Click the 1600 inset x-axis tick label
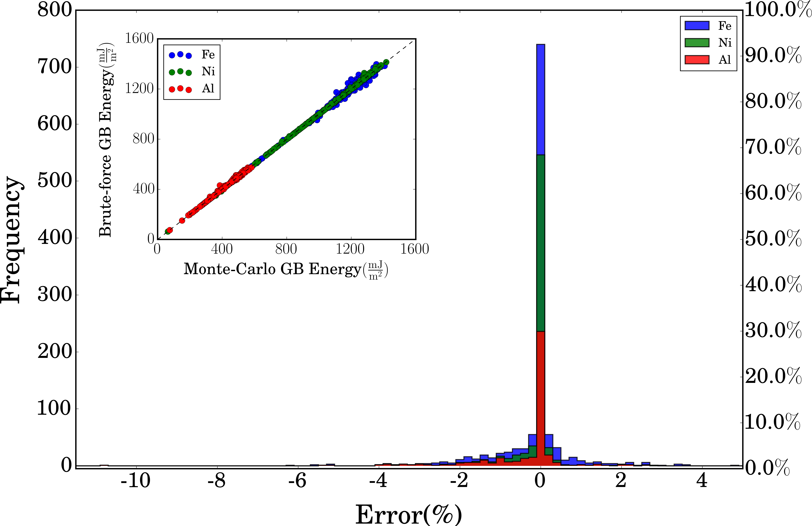Screen dimensions: 812x526 [415, 249]
